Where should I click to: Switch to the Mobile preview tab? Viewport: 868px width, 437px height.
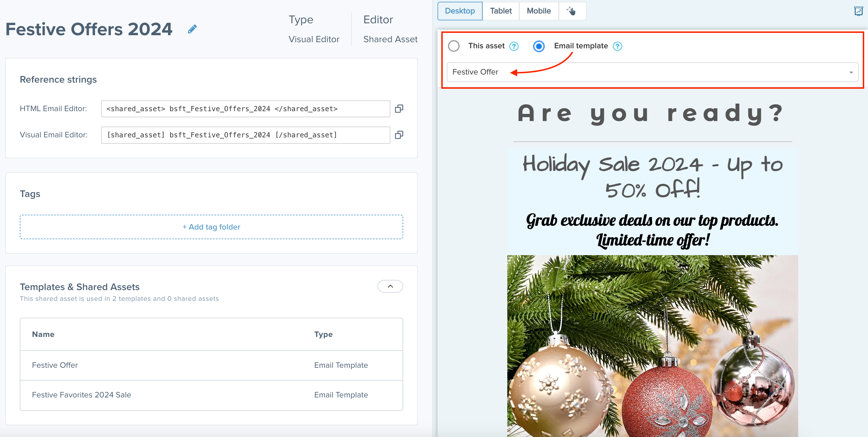[x=538, y=11]
